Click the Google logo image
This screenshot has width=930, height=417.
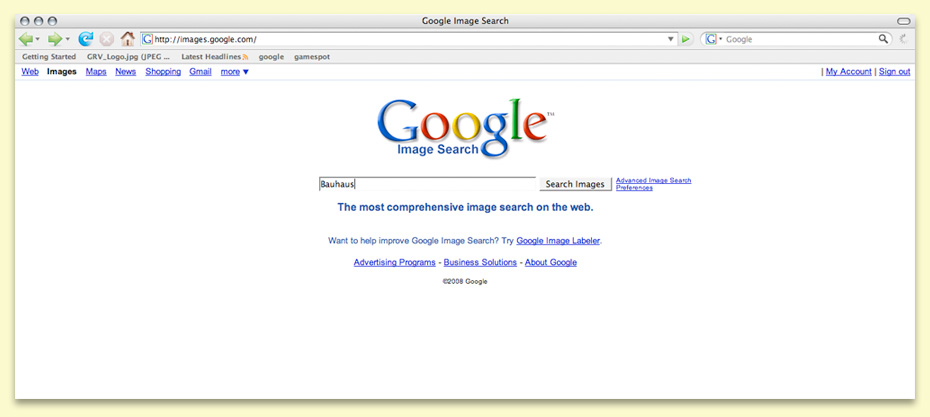[x=463, y=128]
